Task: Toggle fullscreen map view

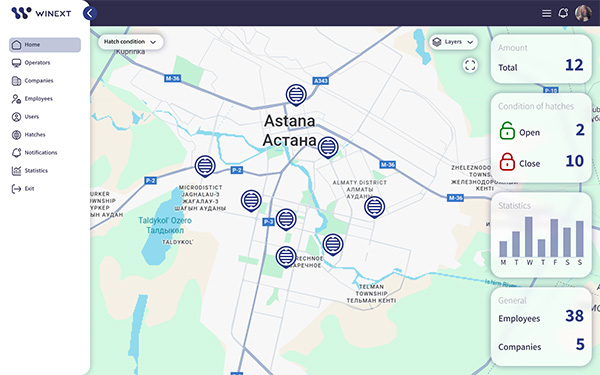Action: 470,65
